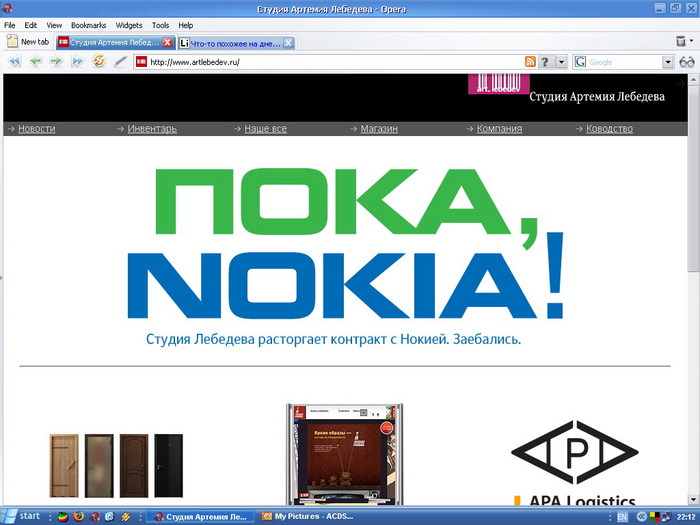Click the question mark icon in address bar

point(545,62)
